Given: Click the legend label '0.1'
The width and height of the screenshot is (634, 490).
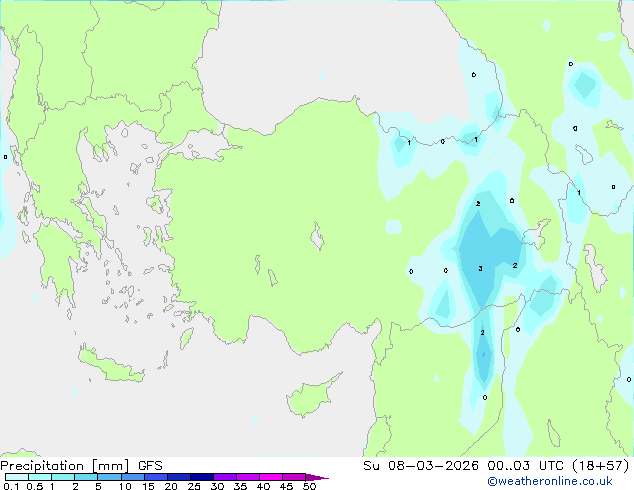Looking at the screenshot, I should click(x=11, y=486).
